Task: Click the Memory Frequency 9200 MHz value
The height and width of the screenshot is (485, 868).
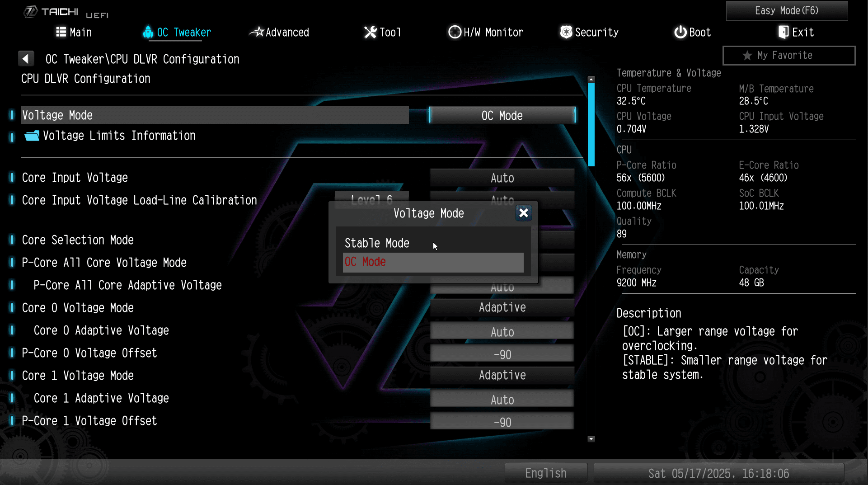Action: [x=637, y=283]
